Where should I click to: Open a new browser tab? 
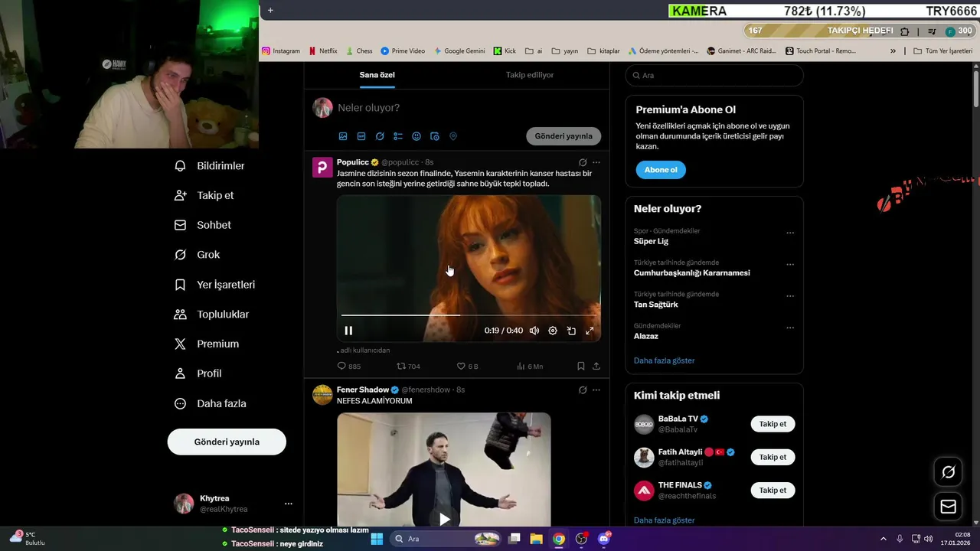270,10
